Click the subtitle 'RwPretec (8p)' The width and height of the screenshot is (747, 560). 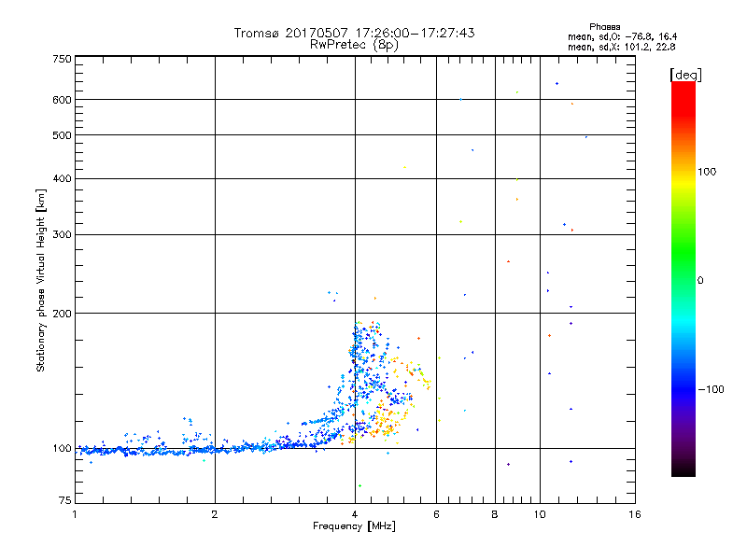(x=354, y=45)
